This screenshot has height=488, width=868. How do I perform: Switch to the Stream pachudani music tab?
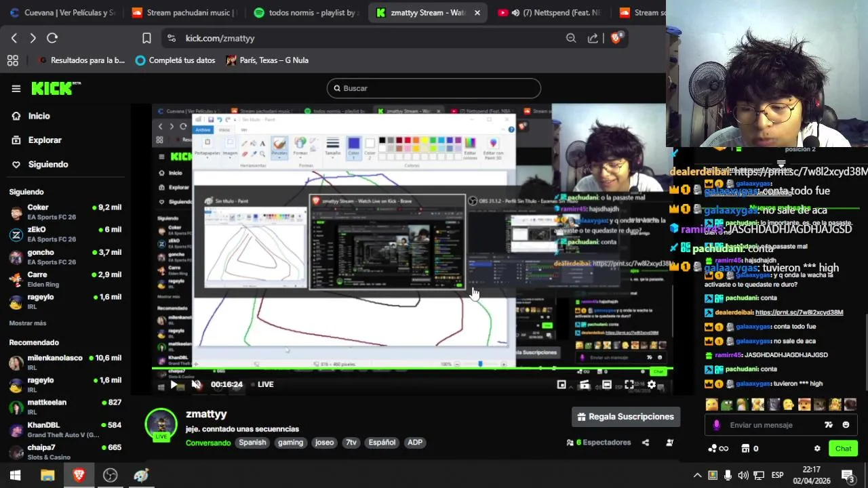coord(184,13)
